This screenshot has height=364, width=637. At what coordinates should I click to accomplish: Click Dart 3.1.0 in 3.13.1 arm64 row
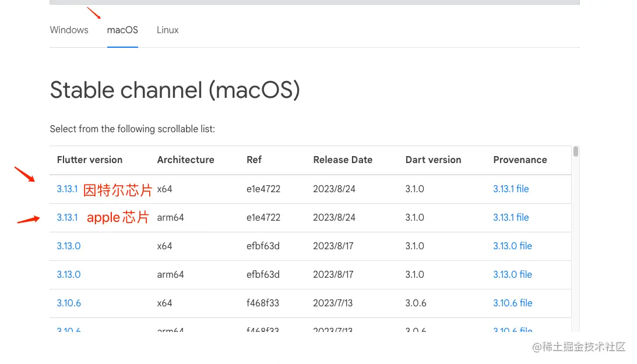coord(414,217)
